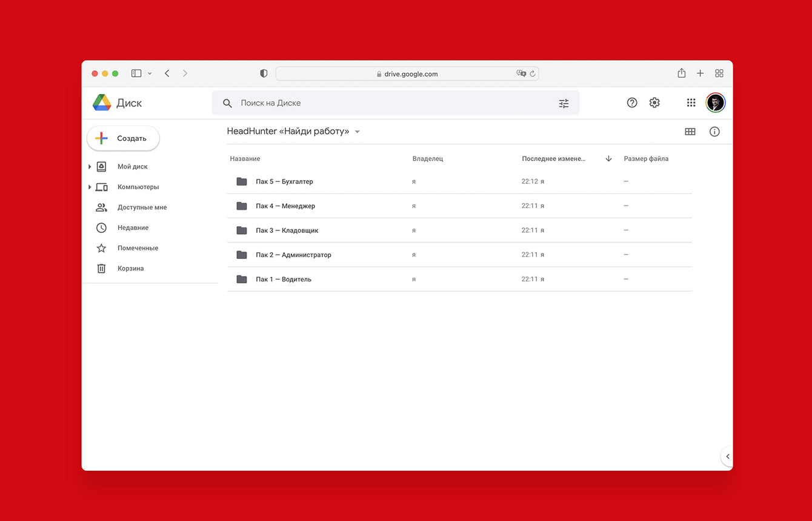Show the details info panel

pos(714,132)
